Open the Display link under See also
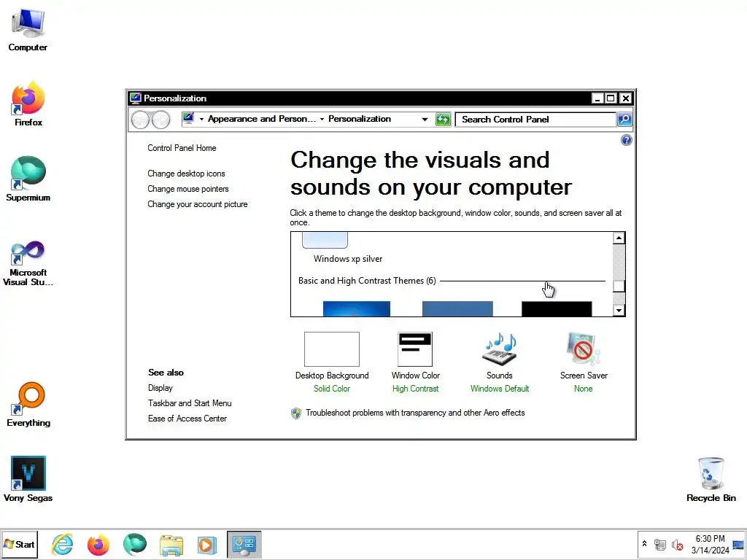Image resolution: width=747 pixels, height=560 pixels. [160, 388]
